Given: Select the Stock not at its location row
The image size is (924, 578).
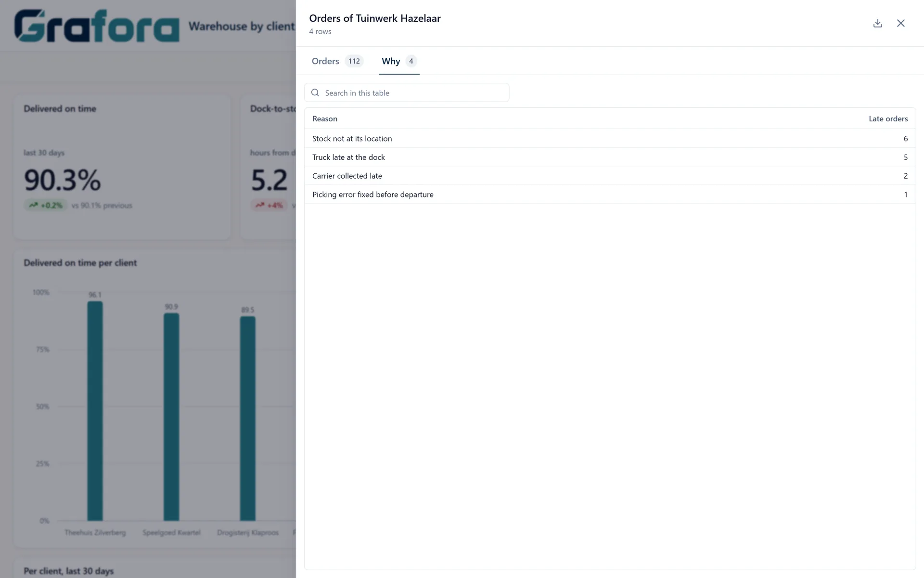Looking at the screenshot, I should [x=610, y=138].
